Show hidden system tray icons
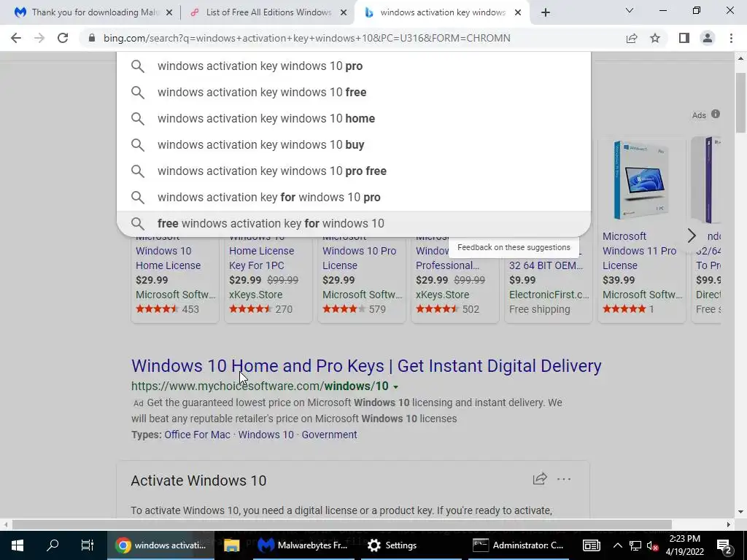The image size is (747, 560). point(617,545)
